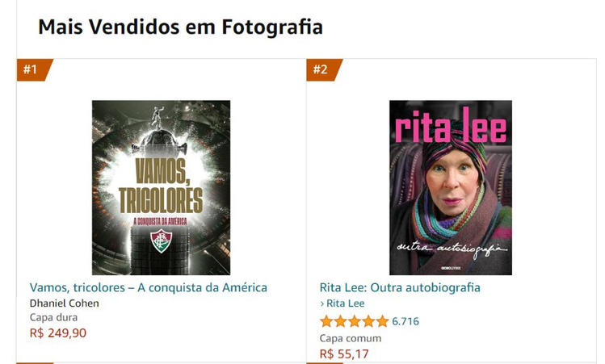Viewport: 605px width, 364px height.
Task: Open the 6.716 customer reviews count
Action: tap(405, 321)
